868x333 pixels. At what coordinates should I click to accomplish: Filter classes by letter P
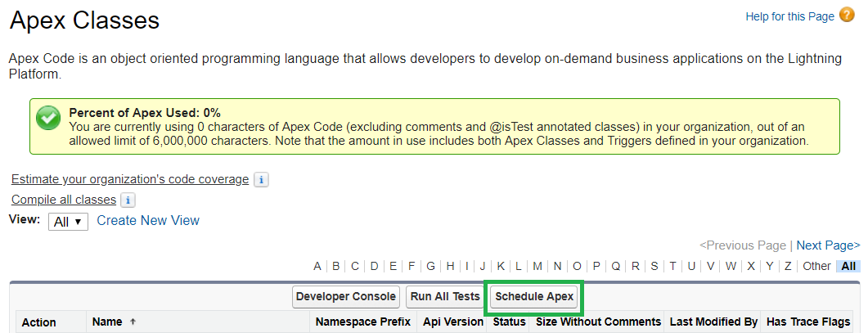point(596,267)
